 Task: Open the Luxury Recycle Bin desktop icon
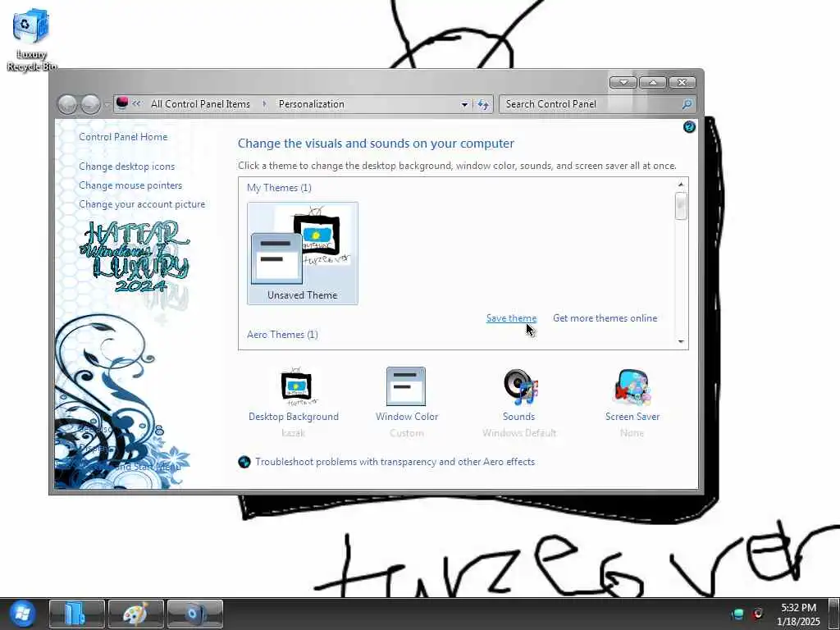[30, 39]
